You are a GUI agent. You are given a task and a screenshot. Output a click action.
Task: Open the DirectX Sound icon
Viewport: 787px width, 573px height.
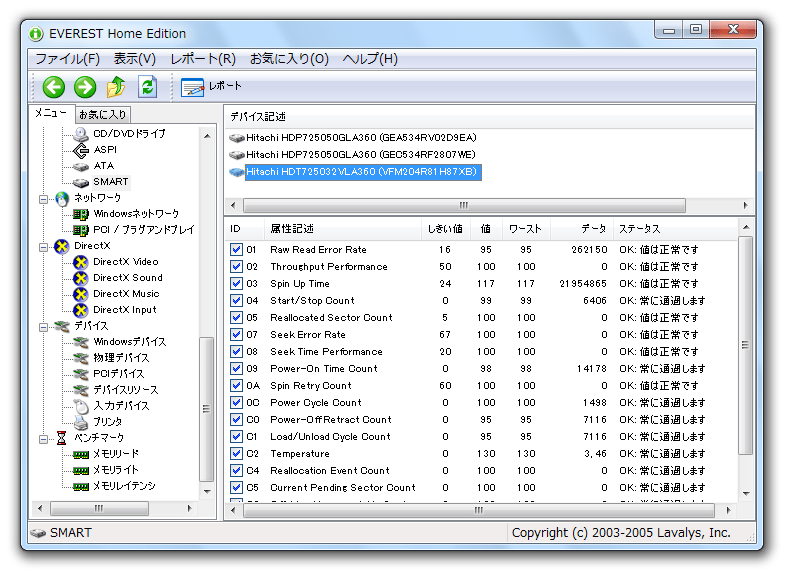point(81,278)
